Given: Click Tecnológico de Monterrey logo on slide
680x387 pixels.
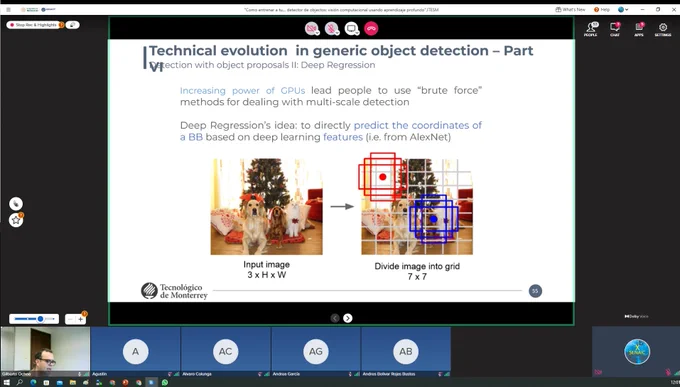Looking at the screenshot, I should pyautogui.click(x=174, y=291).
